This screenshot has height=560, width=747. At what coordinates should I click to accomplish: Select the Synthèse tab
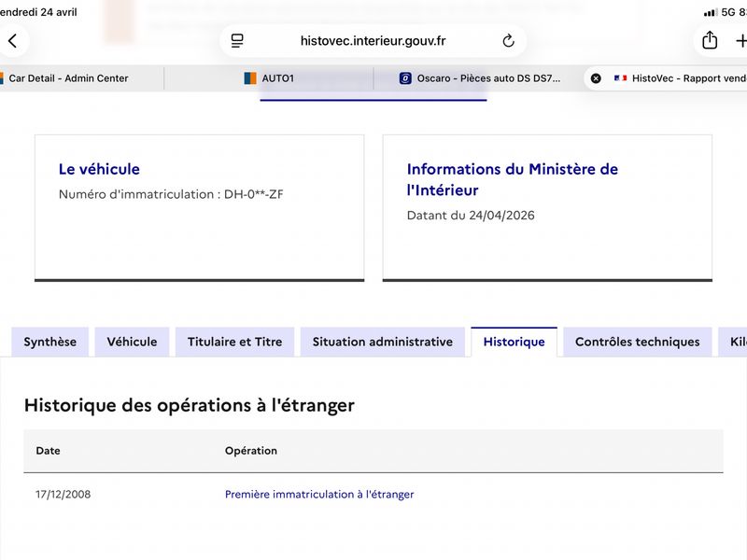click(x=50, y=342)
